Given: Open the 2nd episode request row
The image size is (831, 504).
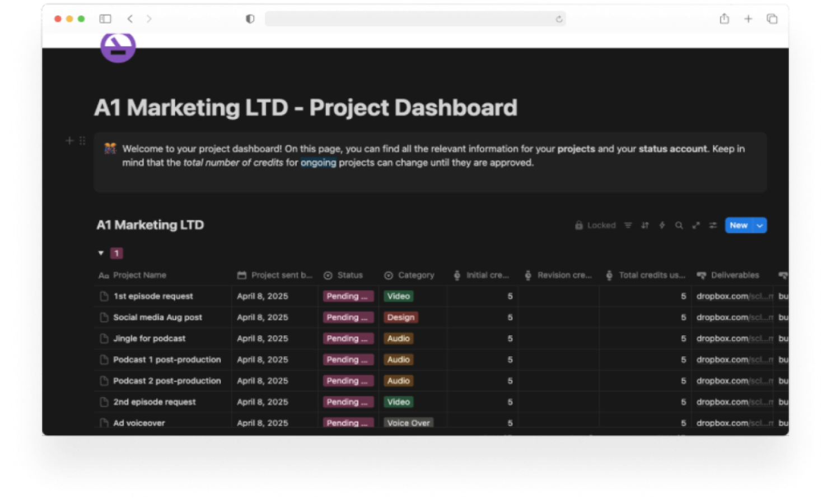Looking at the screenshot, I should (155, 402).
